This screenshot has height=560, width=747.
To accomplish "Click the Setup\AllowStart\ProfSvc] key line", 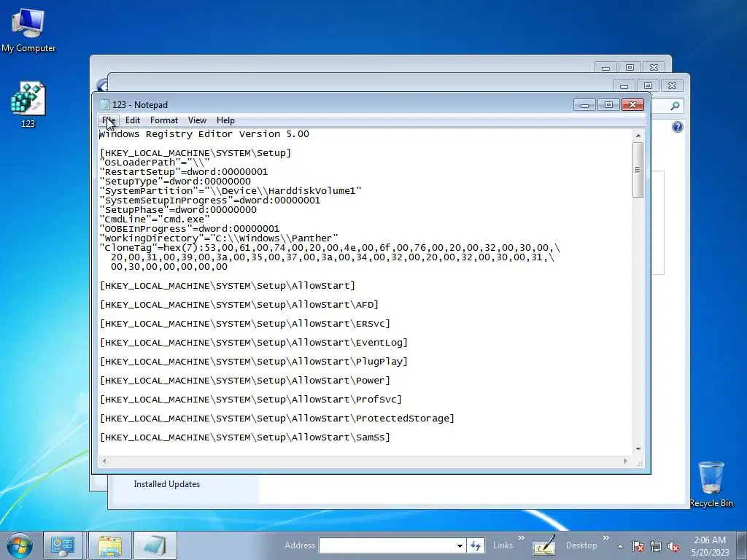I will pyautogui.click(x=251, y=400).
